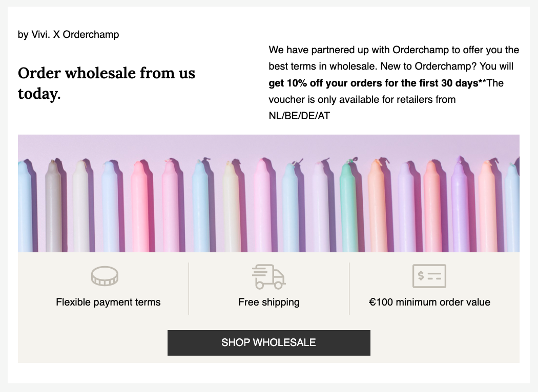Click the by Vivi. X Orderchamp text
Image resolution: width=538 pixels, height=392 pixels.
[68, 35]
